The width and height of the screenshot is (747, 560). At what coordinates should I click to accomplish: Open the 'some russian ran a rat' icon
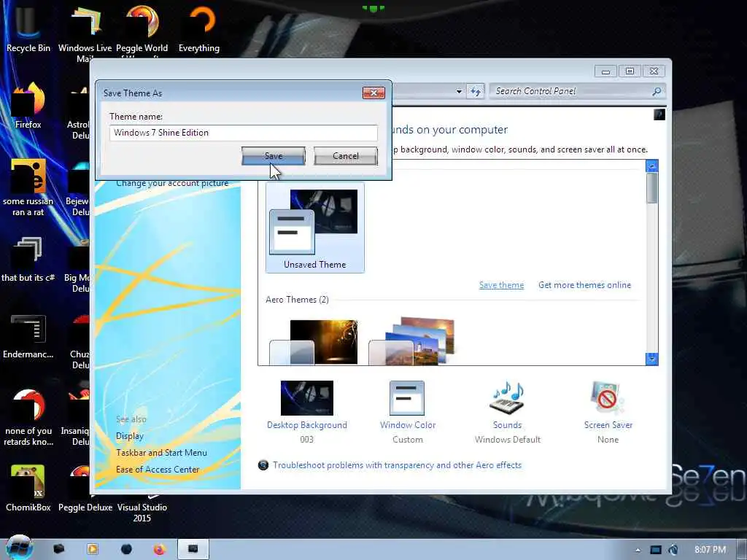[x=28, y=187]
